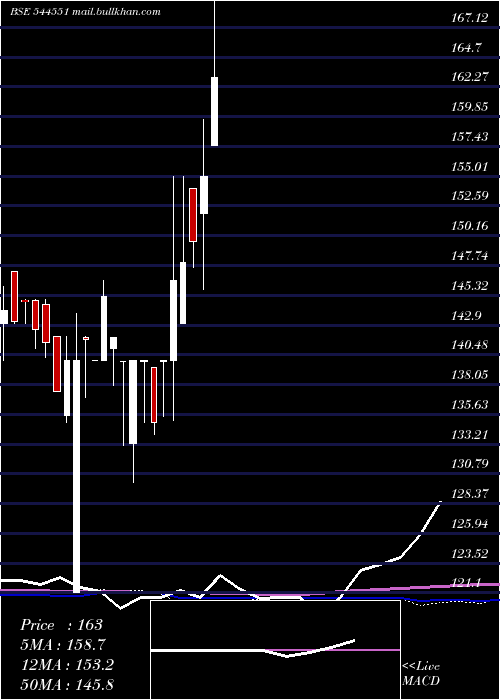Click the 145.32 price axis label

[x=469, y=286]
